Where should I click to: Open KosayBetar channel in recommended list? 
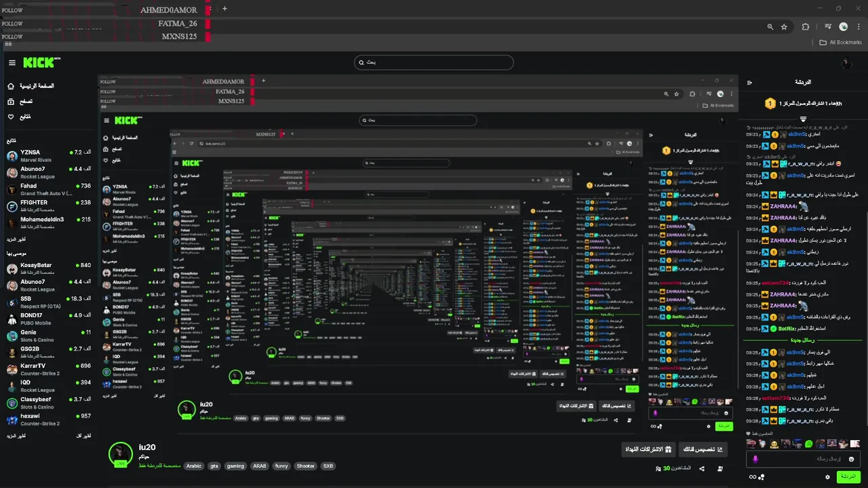point(49,269)
